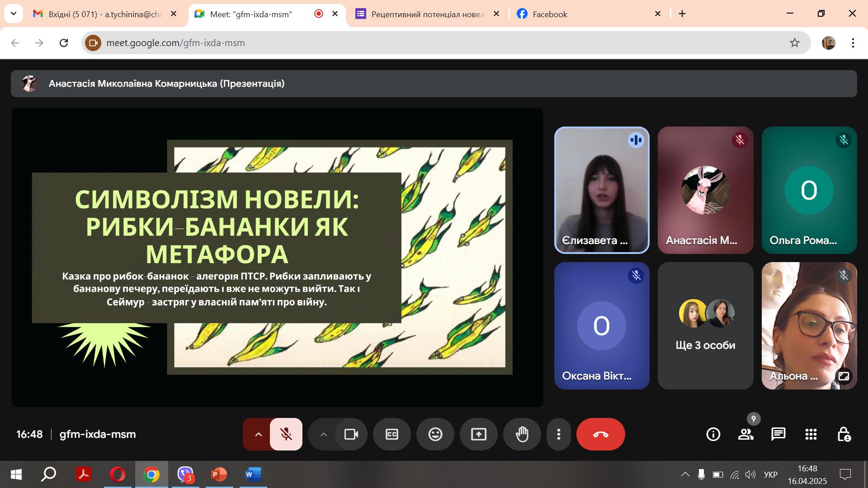
Task: Unmute the microphone
Action: (286, 434)
